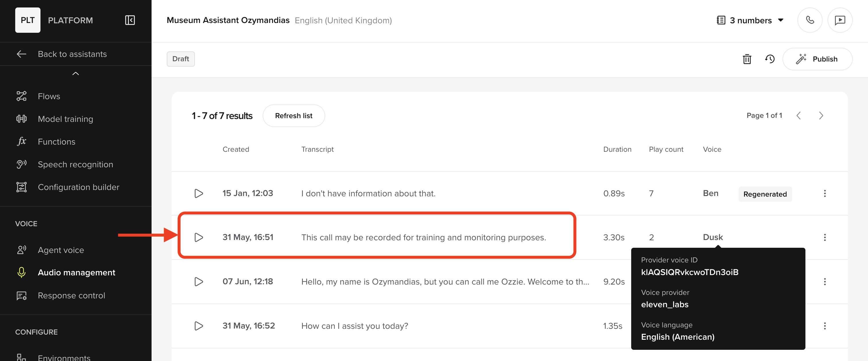This screenshot has width=868, height=361.
Task: Play the 15 Jan audio clip
Action: [198, 193]
